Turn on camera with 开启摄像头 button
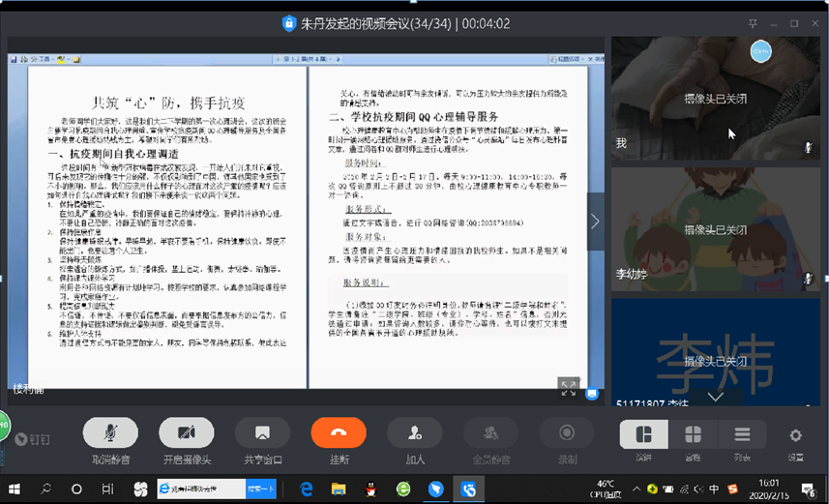The image size is (829, 504). [x=187, y=432]
